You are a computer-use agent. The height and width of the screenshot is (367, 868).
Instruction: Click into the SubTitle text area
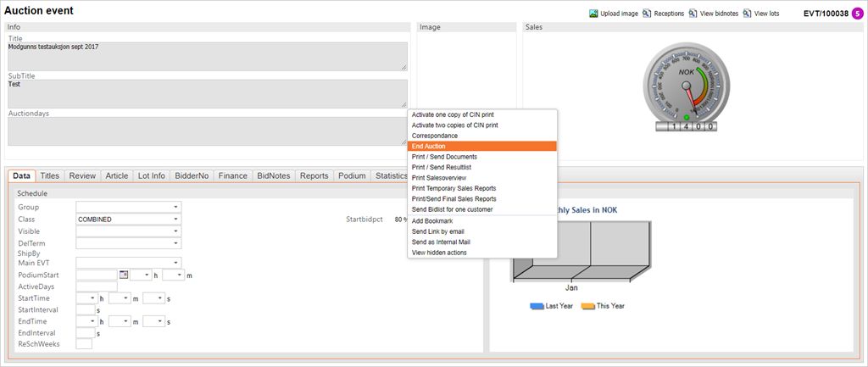pos(207,93)
